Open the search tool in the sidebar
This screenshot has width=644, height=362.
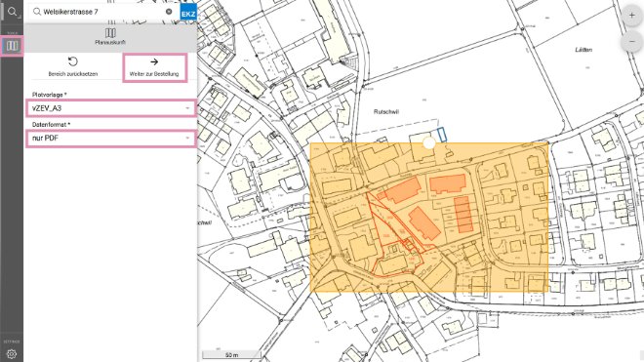click(x=12, y=12)
